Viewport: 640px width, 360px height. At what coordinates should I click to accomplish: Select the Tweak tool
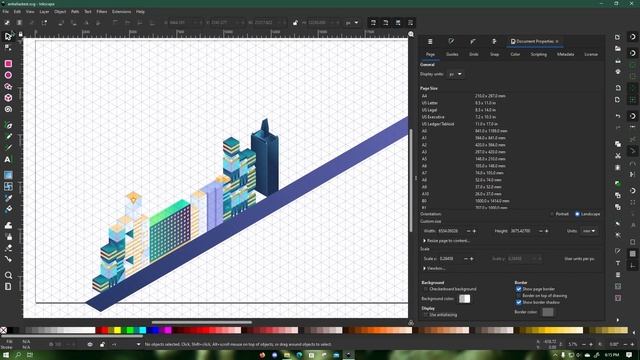click(8, 225)
